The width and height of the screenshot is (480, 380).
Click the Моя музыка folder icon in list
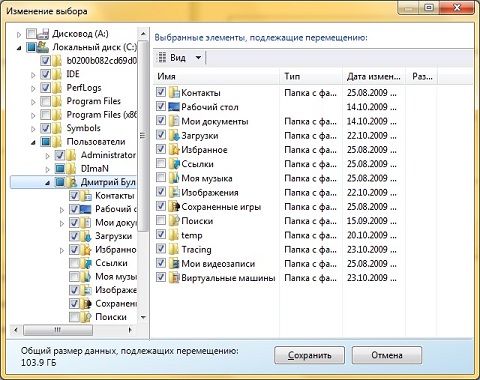(174, 178)
